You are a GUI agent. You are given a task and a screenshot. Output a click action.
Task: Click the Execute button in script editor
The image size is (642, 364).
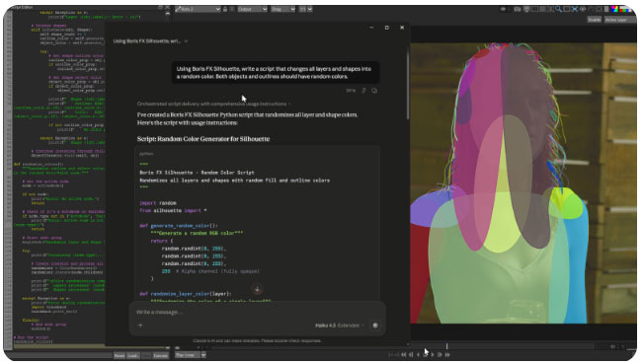[160, 356]
